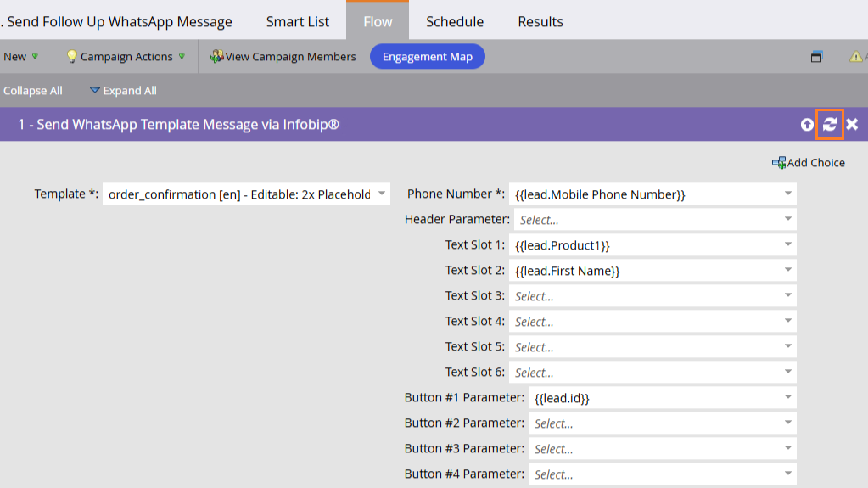The height and width of the screenshot is (488, 868).
Task: Open the Text Slot 4 dropdown arrow
Action: [787, 322]
